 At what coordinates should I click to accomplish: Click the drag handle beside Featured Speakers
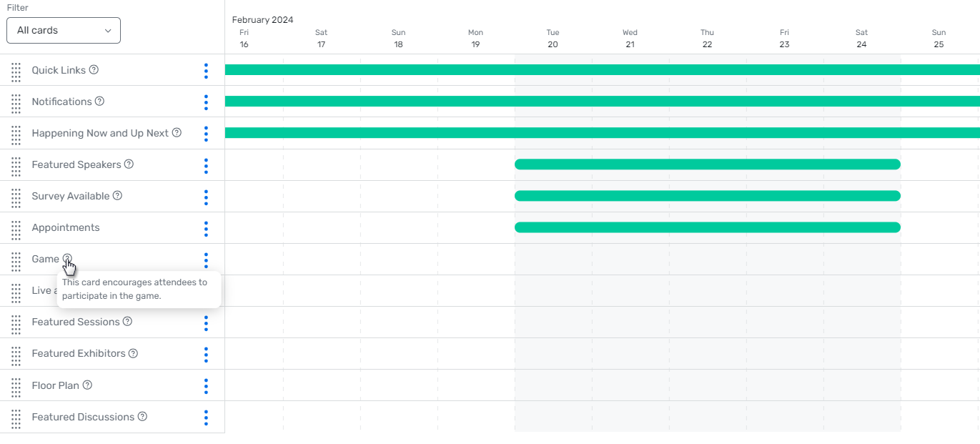tap(15, 164)
